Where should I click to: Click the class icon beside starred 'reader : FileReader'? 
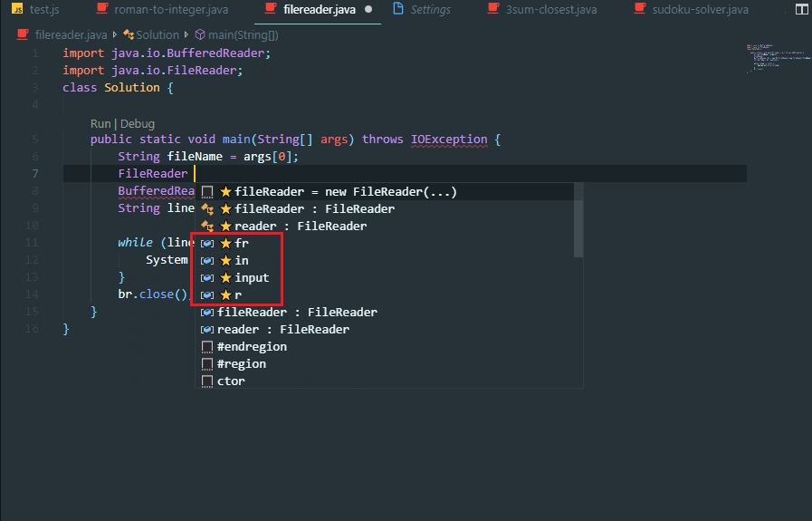click(207, 227)
